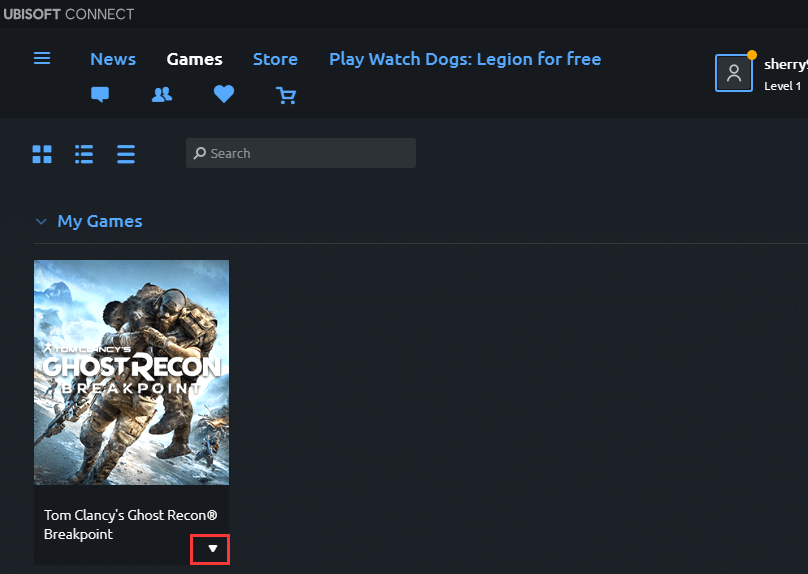Viewport: 808px width, 574px height.
Task: Open the chat messages icon
Action: pyautogui.click(x=100, y=94)
